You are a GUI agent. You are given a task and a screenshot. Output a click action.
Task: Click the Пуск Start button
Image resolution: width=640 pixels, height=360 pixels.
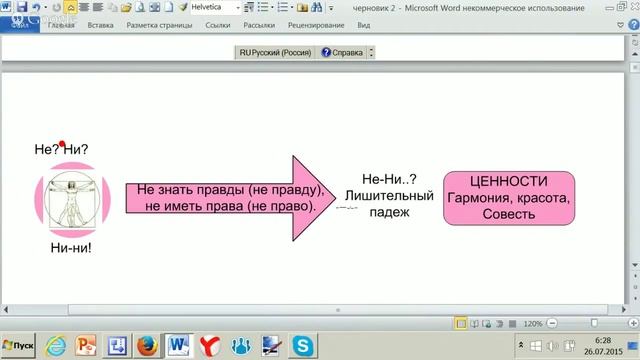18,346
